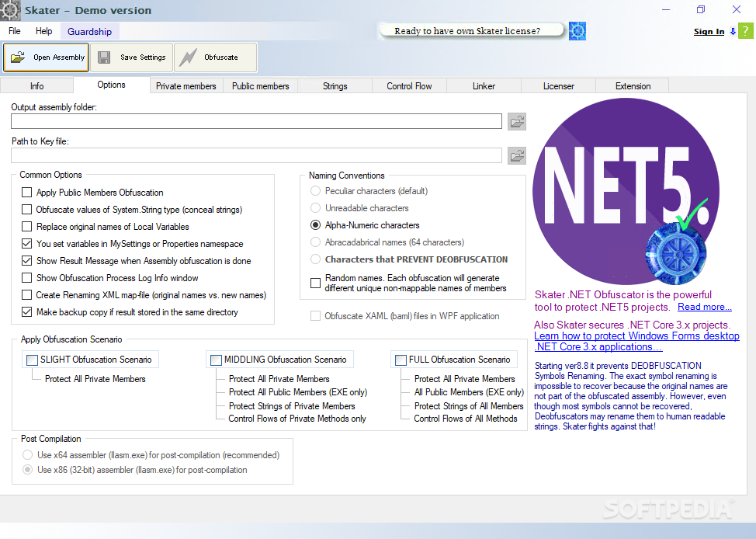
Task: Check FULL Obfuscation Scenario box
Action: click(x=401, y=360)
